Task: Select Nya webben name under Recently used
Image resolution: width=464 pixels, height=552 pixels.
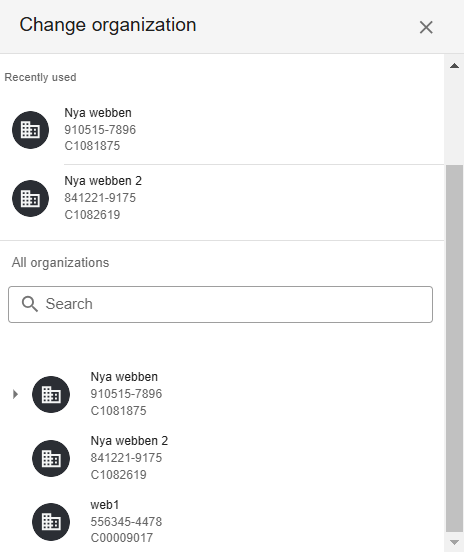Action: pyautogui.click(x=98, y=113)
